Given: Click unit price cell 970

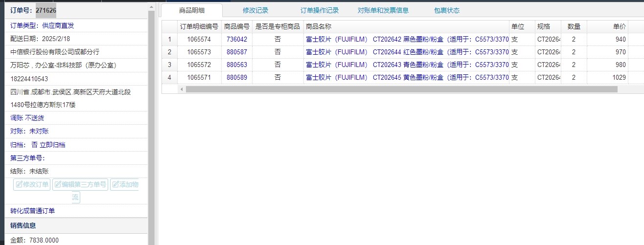Looking at the screenshot, I should pyautogui.click(x=608, y=52).
